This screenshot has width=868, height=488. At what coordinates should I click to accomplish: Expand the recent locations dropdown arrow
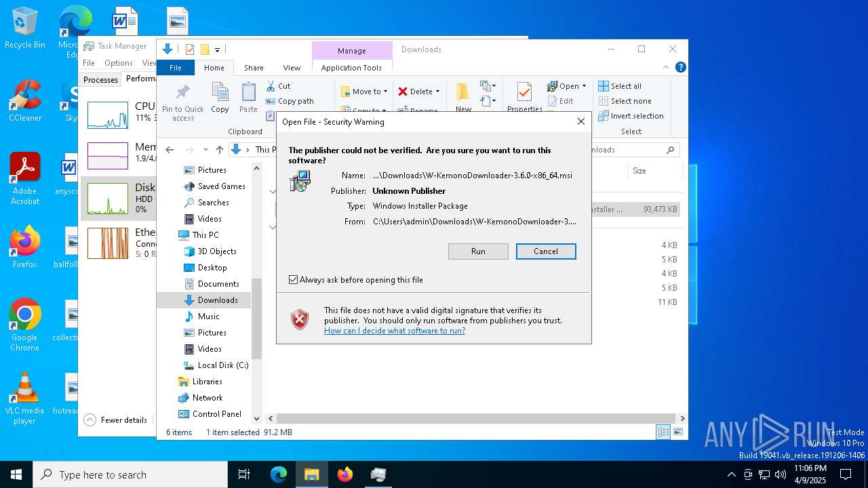(205, 150)
